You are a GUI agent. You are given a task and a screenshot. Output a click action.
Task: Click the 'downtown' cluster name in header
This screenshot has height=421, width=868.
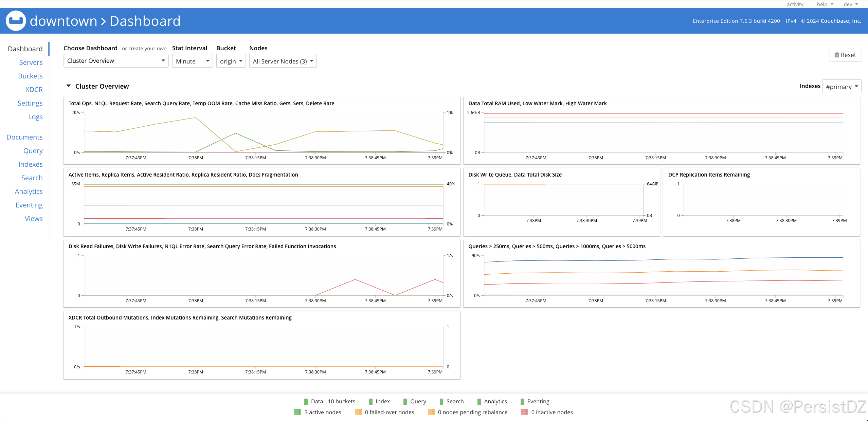(64, 21)
